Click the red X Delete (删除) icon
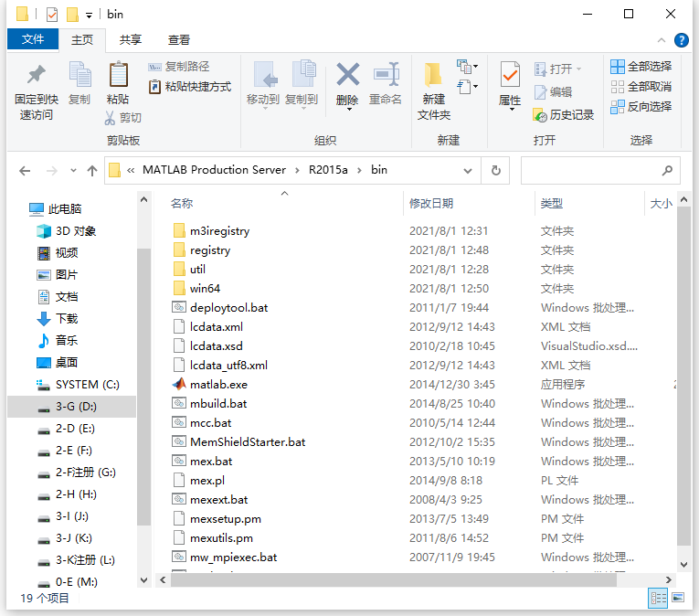This screenshot has height=616, width=699. click(348, 74)
